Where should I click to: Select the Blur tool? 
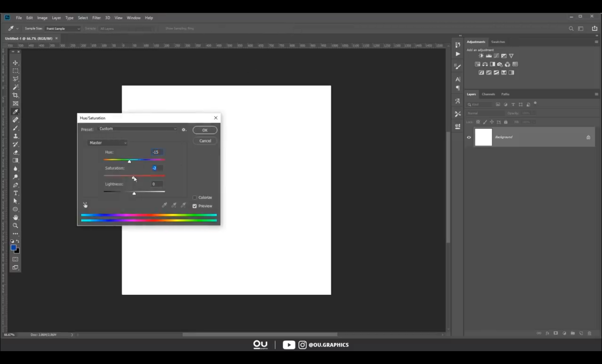tap(15, 169)
